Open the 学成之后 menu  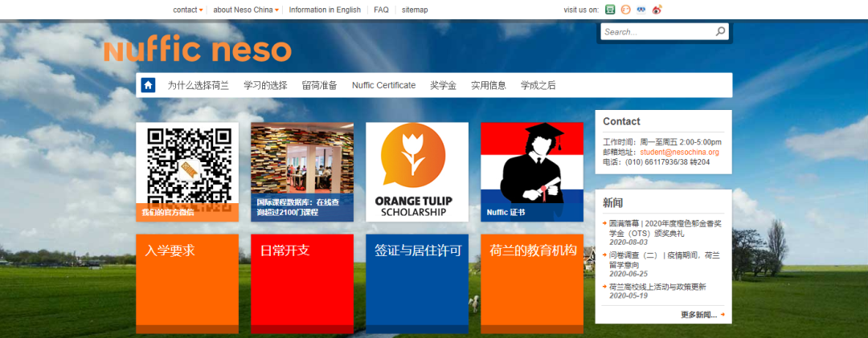tap(538, 85)
